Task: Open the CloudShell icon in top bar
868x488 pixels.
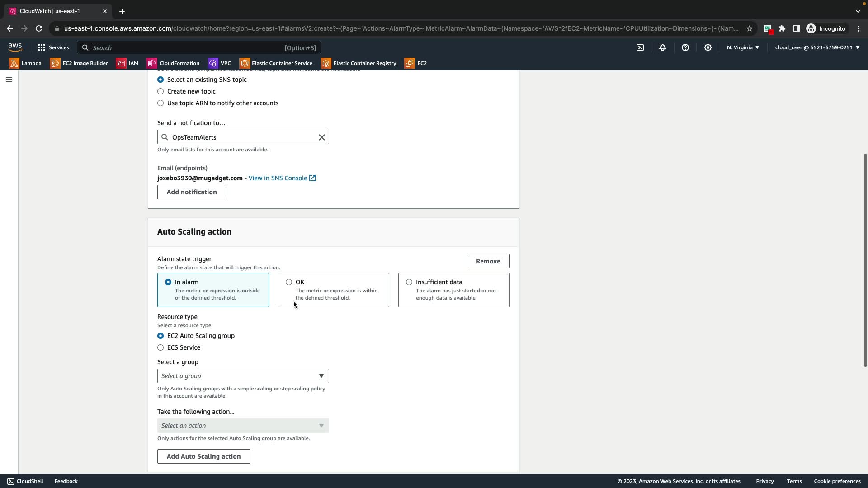Action: tap(640, 47)
